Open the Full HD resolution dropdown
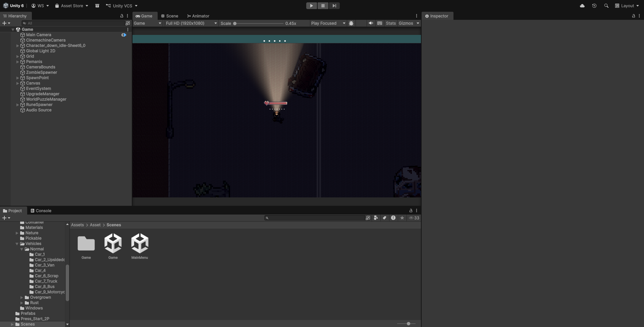Image resolution: width=644 pixels, height=327 pixels. [191, 23]
